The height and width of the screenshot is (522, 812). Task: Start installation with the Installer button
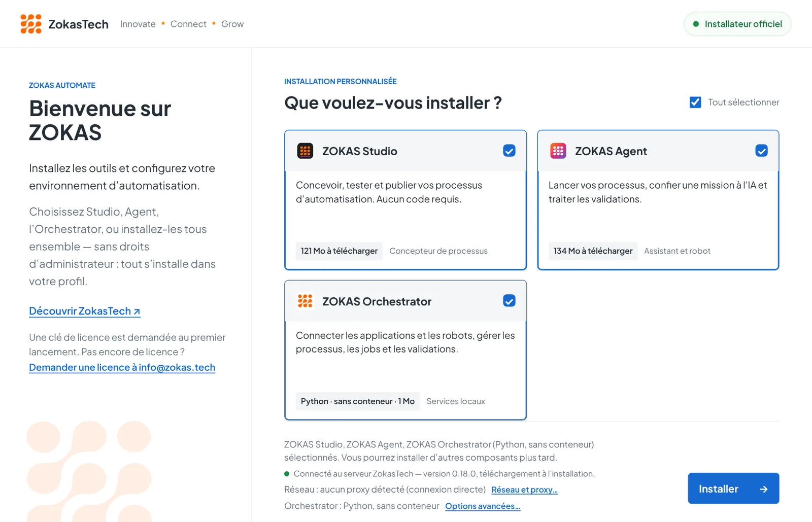(733, 489)
